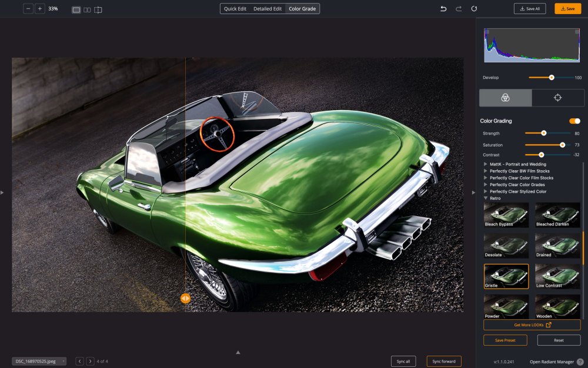588x368 pixels.
Task: Apply the Bleached Darken look
Action: [x=557, y=215]
